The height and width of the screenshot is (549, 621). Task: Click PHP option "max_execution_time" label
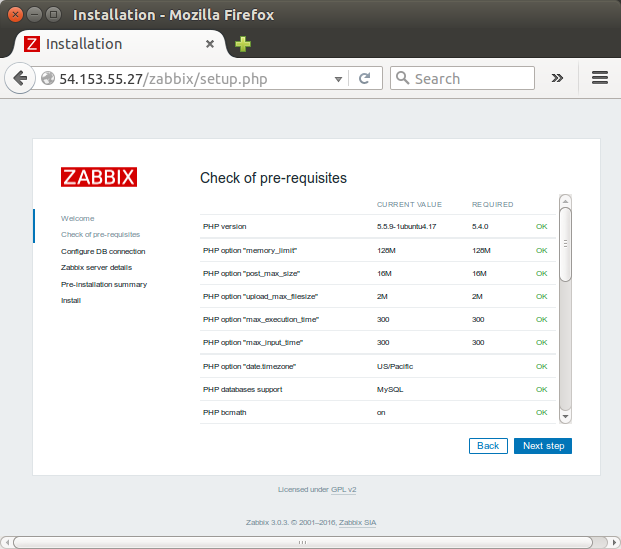[261, 319]
